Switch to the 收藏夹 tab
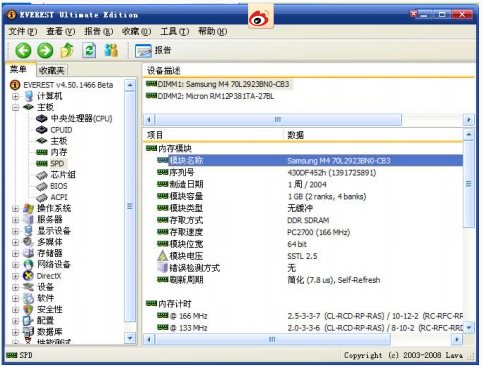The width and height of the screenshot is (482, 367). (51, 70)
